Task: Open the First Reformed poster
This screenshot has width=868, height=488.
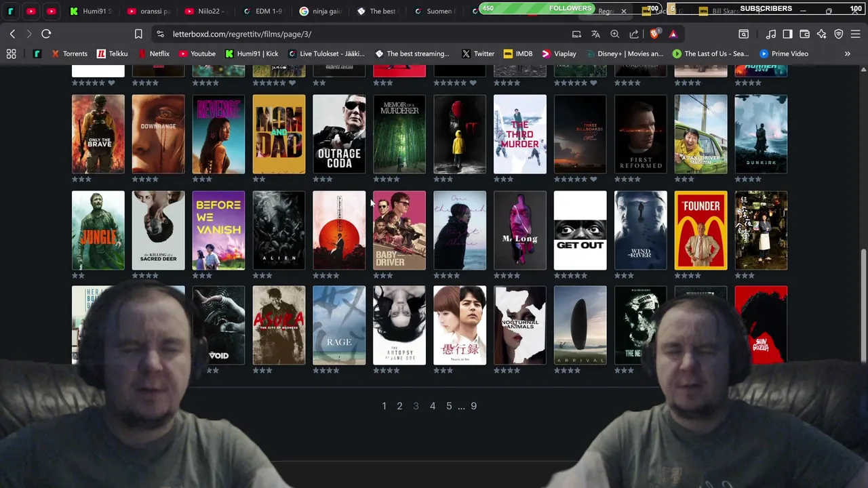Action: coord(640,134)
